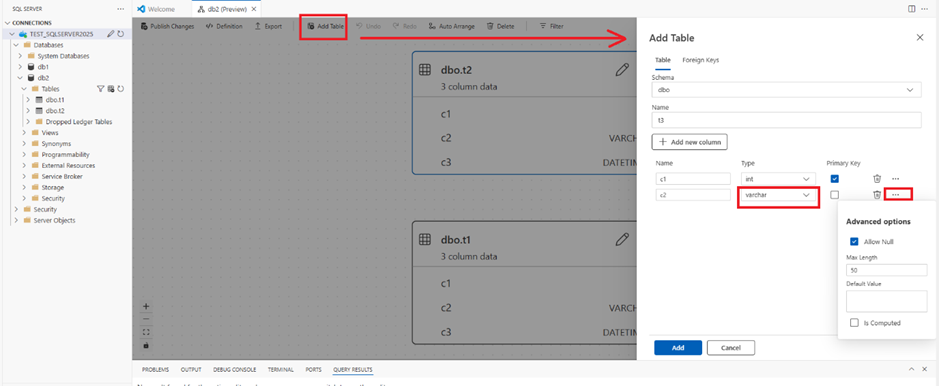The height and width of the screenshot is (386, 939).
Task: Expand the db1 database tree node
Action: [20, 67]
